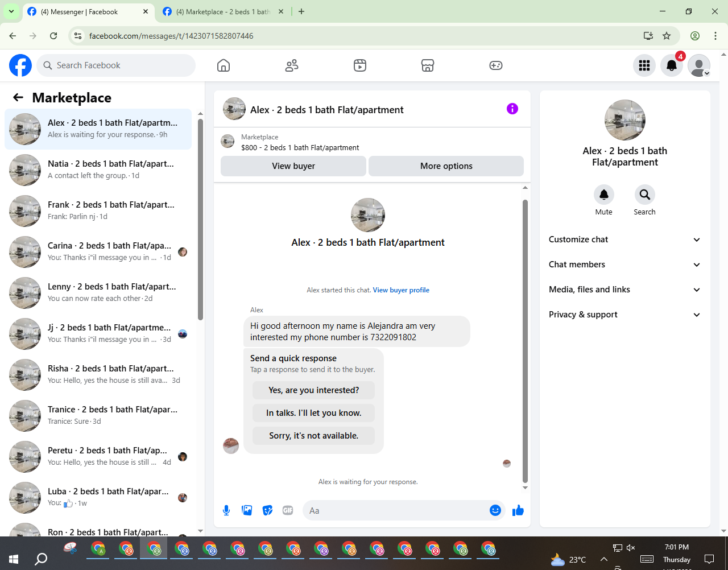
Task: View site information icon in address bar
Action: (x=78, y=36)
